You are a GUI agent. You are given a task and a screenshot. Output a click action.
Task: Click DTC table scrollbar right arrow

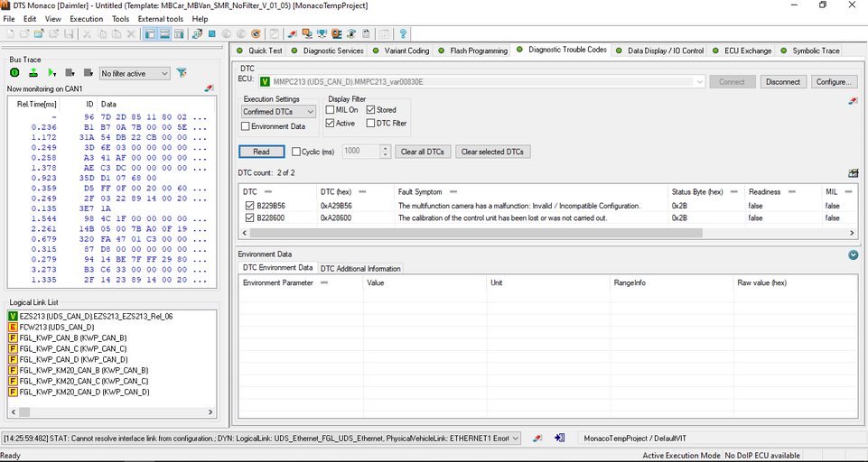click(852, 233)
